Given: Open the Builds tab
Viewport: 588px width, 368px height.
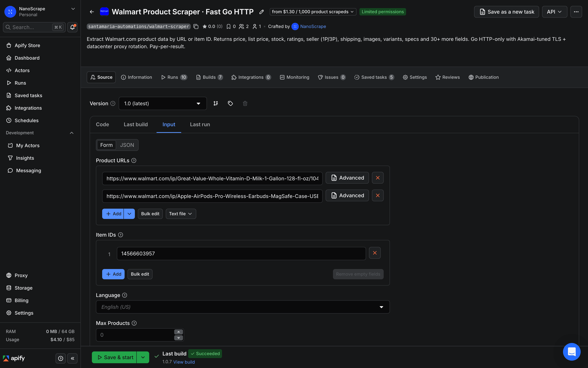Looking at the screenshot, I should (x=209, y=77).
